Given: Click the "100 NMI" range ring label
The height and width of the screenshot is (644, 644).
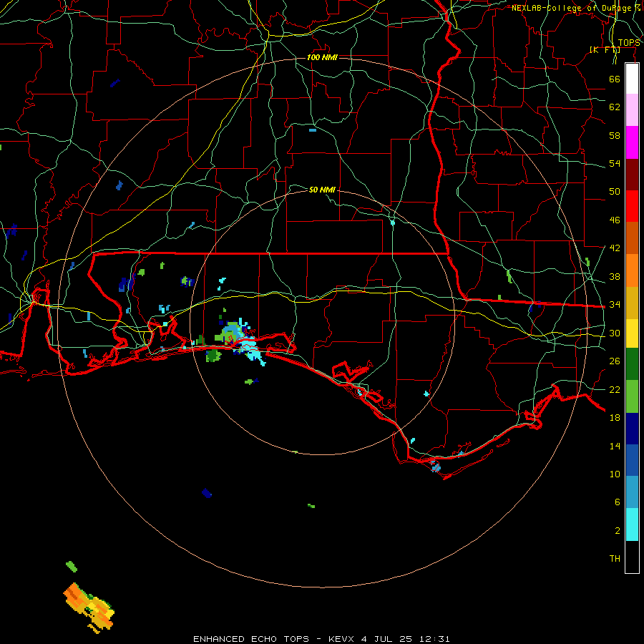Looking at the screenshot, I should coord(323,57).
